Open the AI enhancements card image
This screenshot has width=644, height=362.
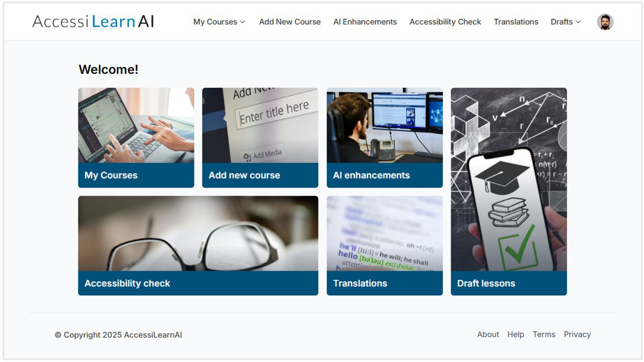(384, 125)
